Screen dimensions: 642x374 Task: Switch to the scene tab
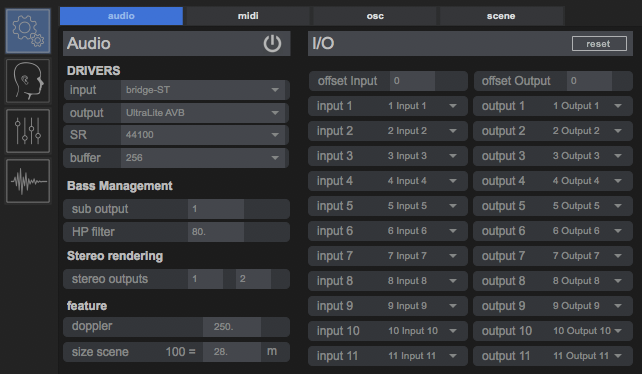pyautogui.click(x=501, y=16)
